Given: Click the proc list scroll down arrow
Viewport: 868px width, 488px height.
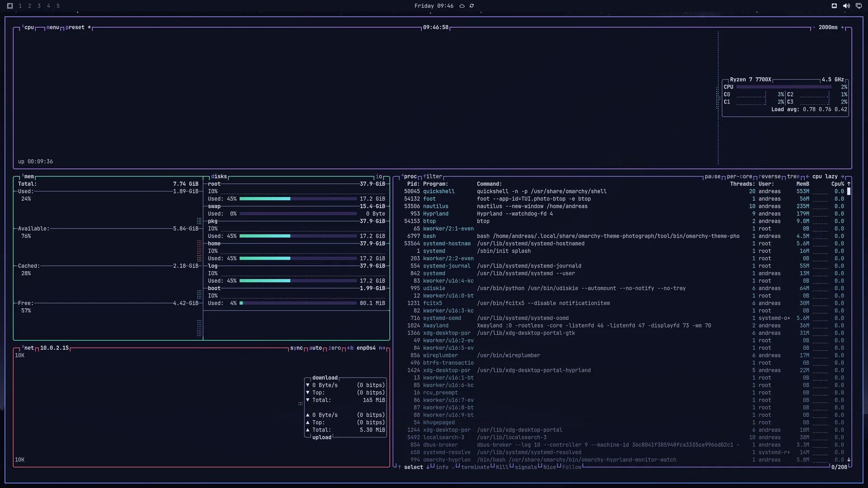Looking at the screenshot, I should pos(849,460).
